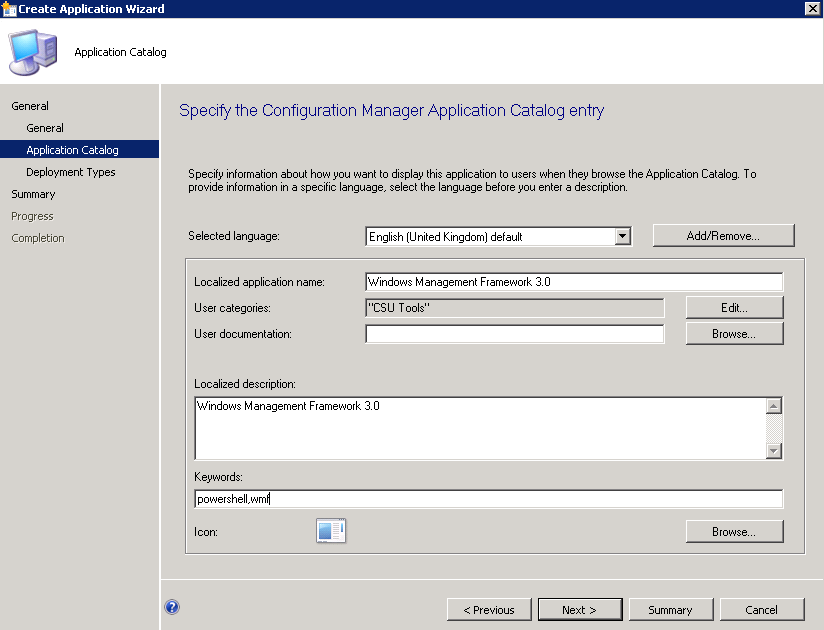Click Edit... for User categories
This screenshot has width=824, height=630.
734,308
